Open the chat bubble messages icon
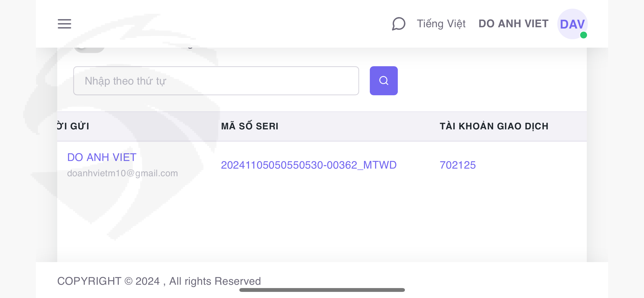 [399, 24]
